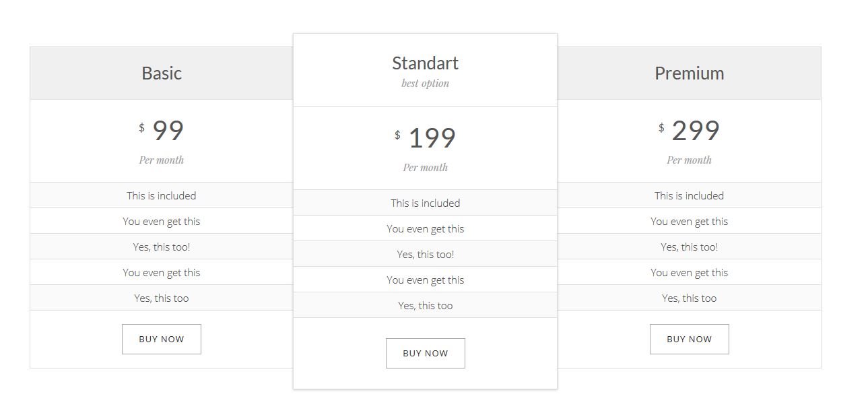Image resolution: width=868 pixels, height=417 pixels.
Task: Click the $299 price on Premium plan
Action: click(691, 130)
